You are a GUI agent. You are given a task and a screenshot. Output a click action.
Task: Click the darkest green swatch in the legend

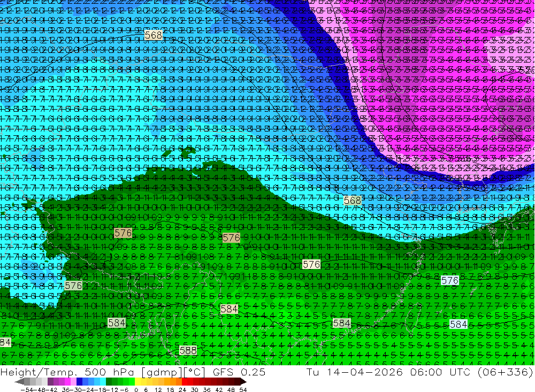coord(109,382)
